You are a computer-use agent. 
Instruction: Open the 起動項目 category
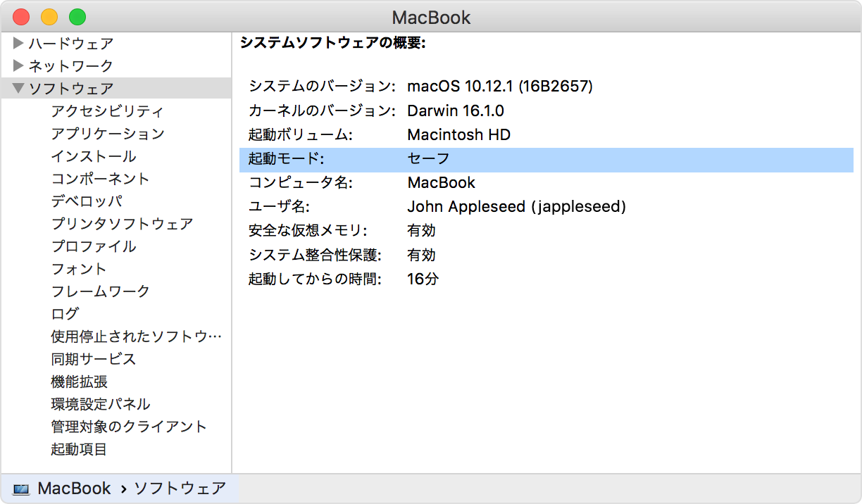pyautogui.click(x=79, y=449)
